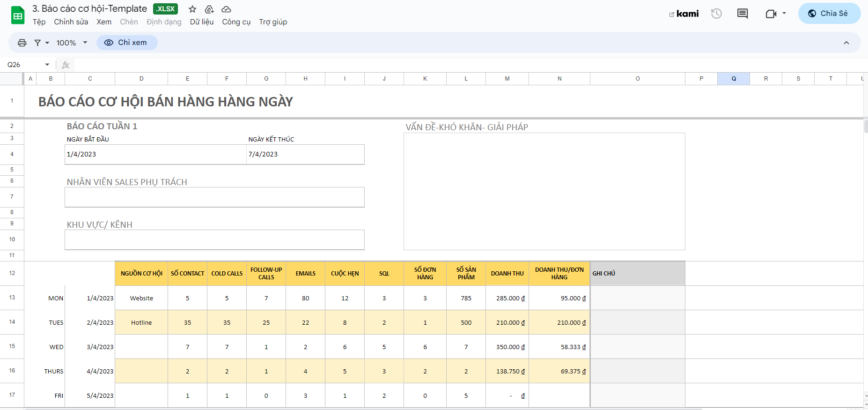
Task: Click the NHÂN VIÊN SALES PHỤ TRÁCH input box
Action: tap(214, 197)
